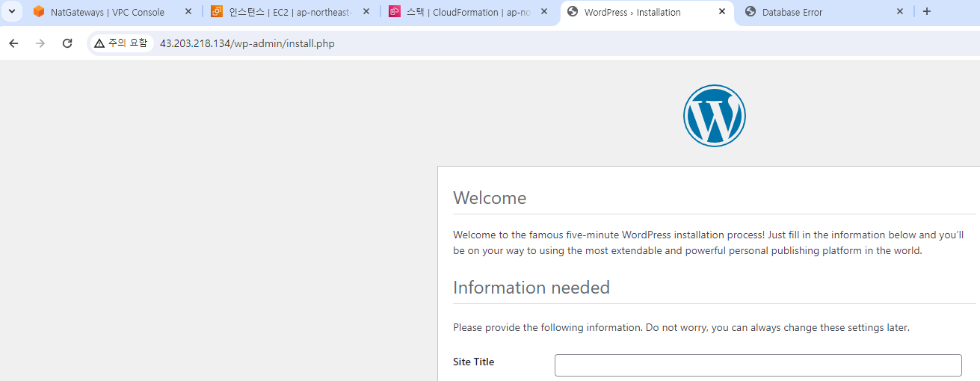Click the WordPress Installation tab globe icon
The width and height of the screenshot is (980, 381).
click(x=573, y=12)
